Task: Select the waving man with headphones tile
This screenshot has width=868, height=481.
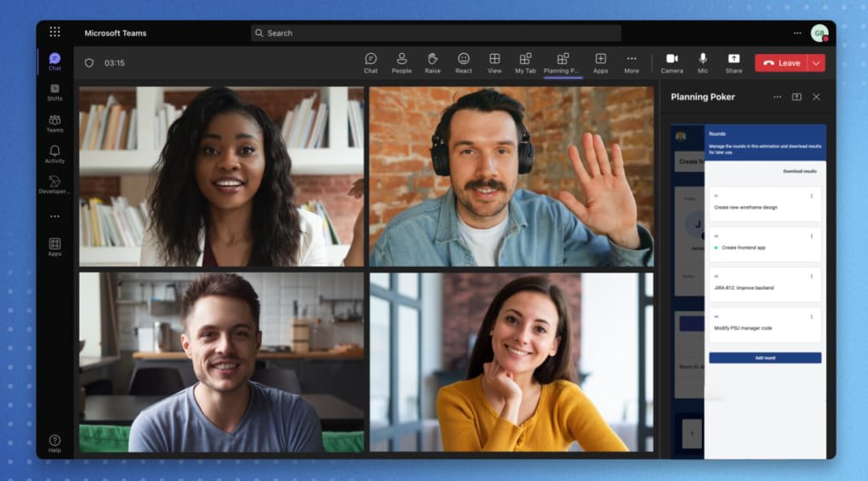Action: click(511, 176)
